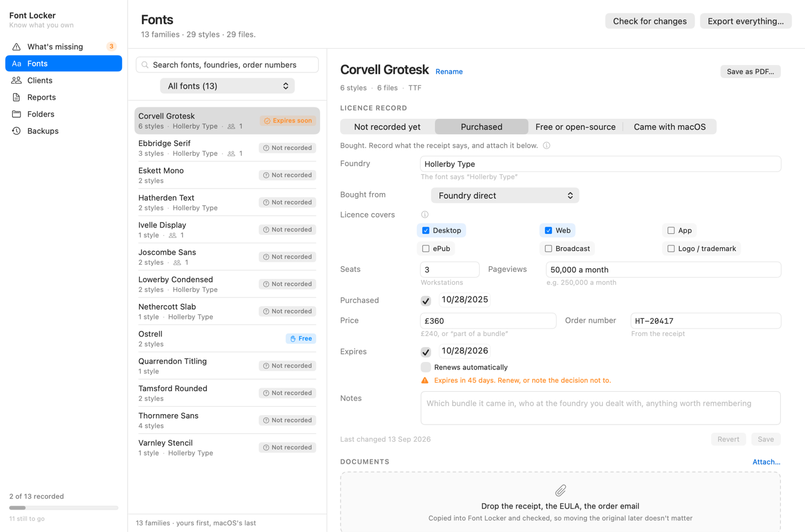Screen dimensions: 805x532
Task: Click the Folders icon in sidebar
Action: (x=16, y=114)
